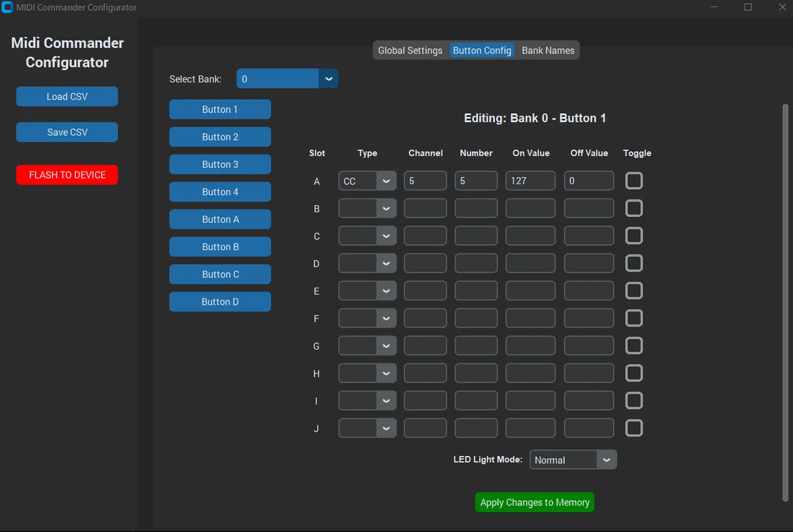Click the red FLASH TO DEVICE button
The image size is (793, 532).
coord(67,175)
